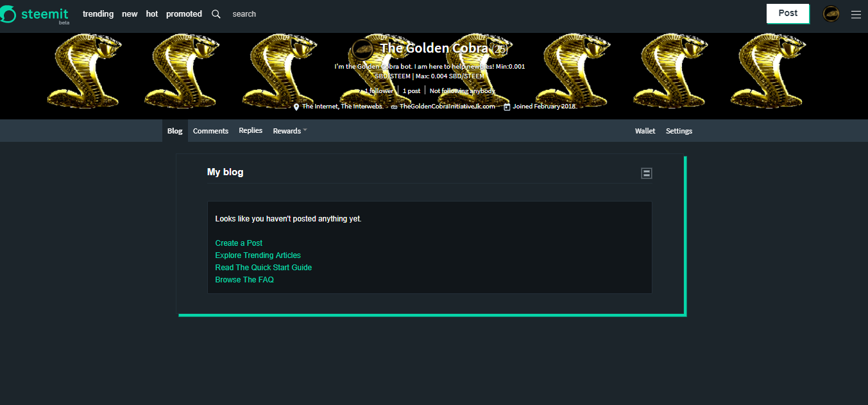
Task: Open the new posts feed
Action: (x=130, y=14)
